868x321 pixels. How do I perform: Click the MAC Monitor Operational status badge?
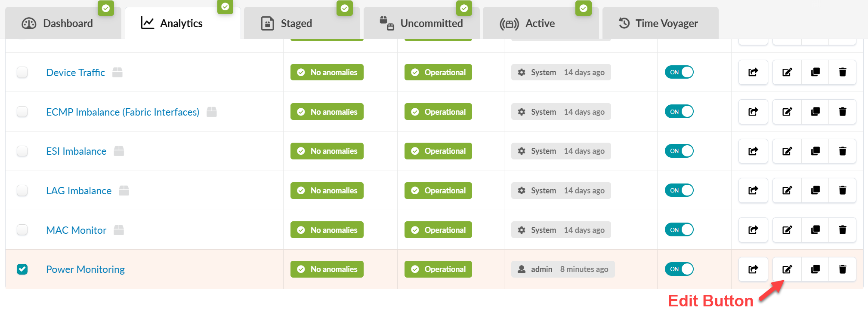[438, 230]
